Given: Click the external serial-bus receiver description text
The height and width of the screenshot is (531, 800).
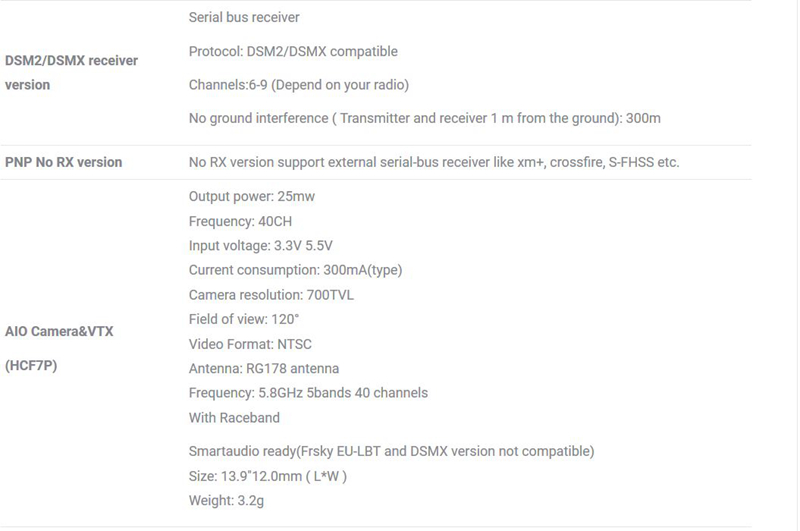Looking at the screenshot, I should (x=434, y=162).
